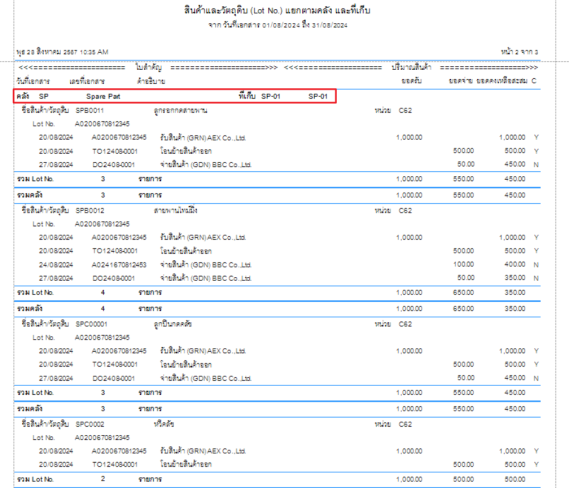Click count '2' in the last รวม Lot No. row

coord(103,479)
